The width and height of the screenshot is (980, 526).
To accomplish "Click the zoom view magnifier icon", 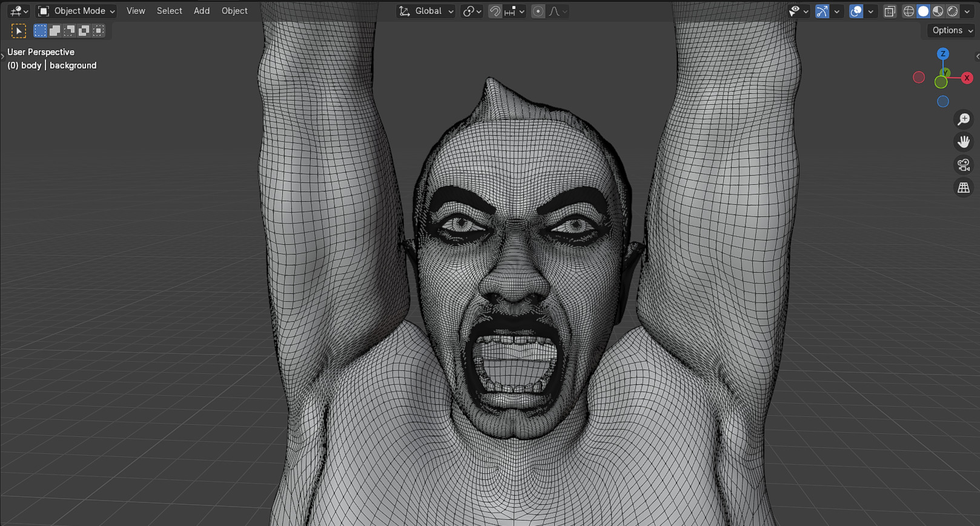I will (x=964, y=119).
